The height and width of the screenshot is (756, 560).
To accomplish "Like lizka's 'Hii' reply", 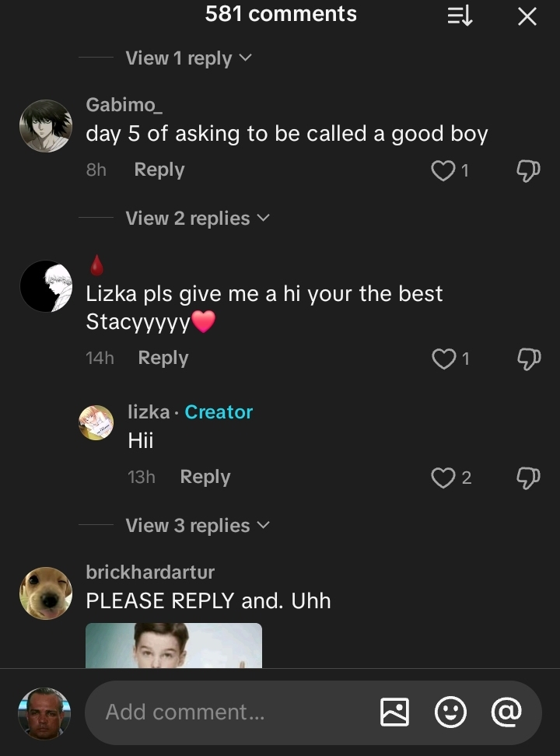I will [443, 478].
